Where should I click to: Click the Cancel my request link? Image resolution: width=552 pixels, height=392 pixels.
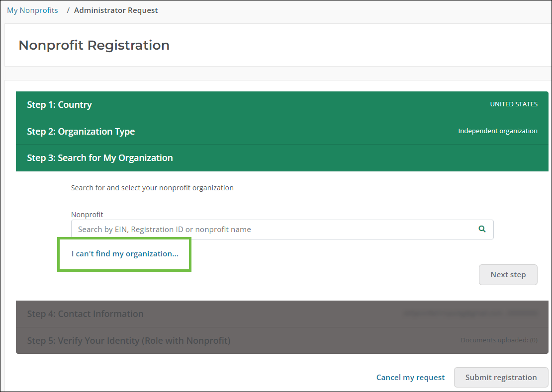click(410, 378)
